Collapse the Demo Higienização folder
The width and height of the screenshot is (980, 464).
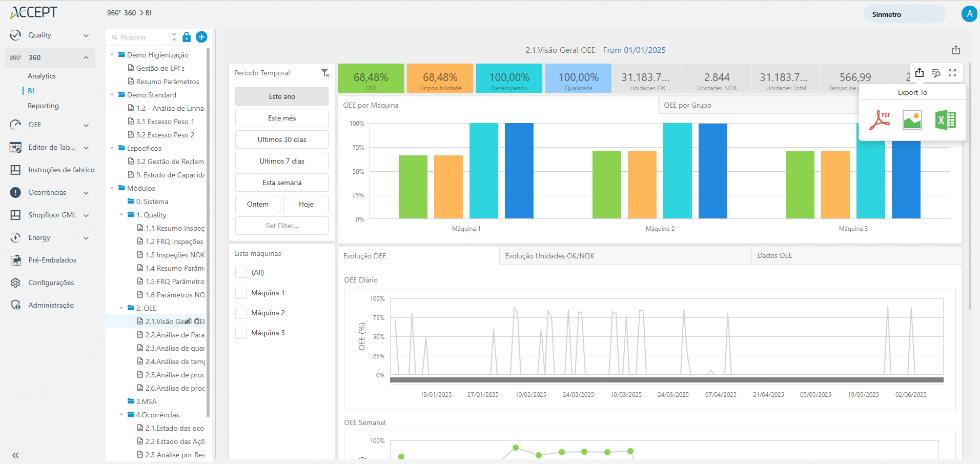click(x=112, y=55)
